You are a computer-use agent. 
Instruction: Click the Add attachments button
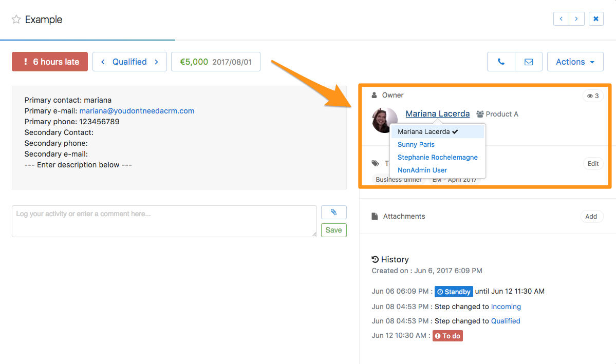coord(591,216)
